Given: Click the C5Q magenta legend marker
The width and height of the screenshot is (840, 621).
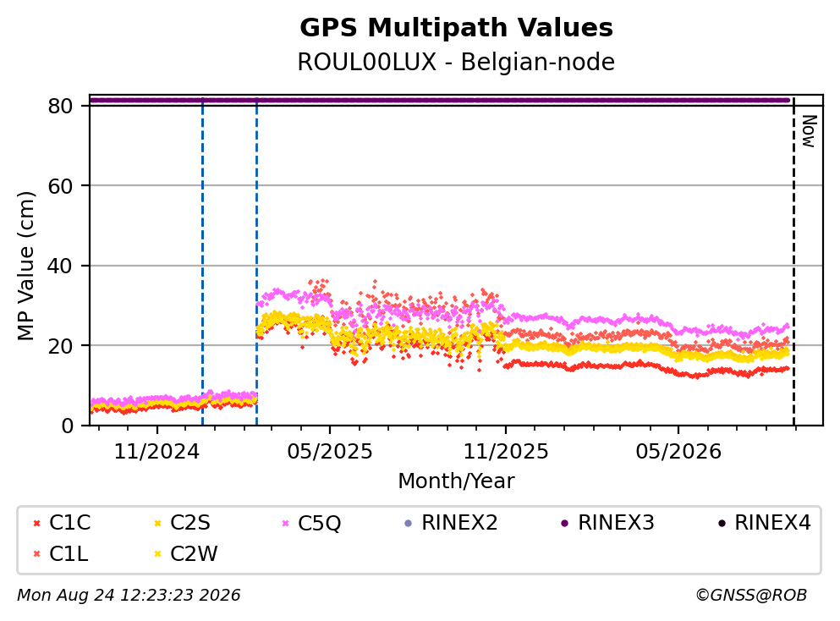Looking at the screenshot, I should (x=286, y=523).
